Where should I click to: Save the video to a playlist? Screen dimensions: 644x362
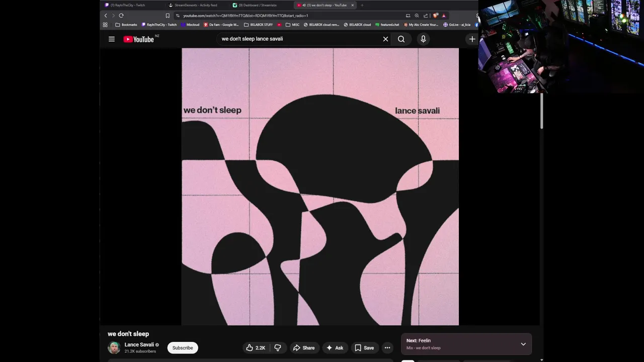coord(364,348)
